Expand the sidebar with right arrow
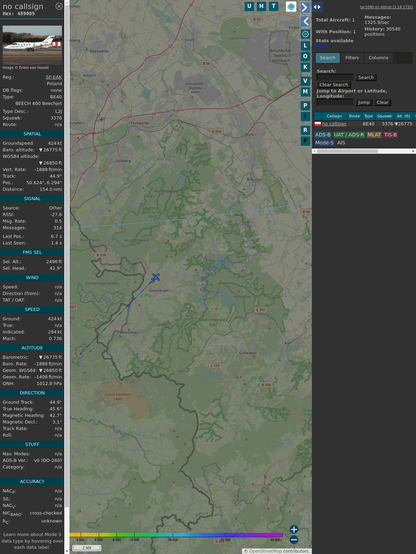 coord(305,7)
